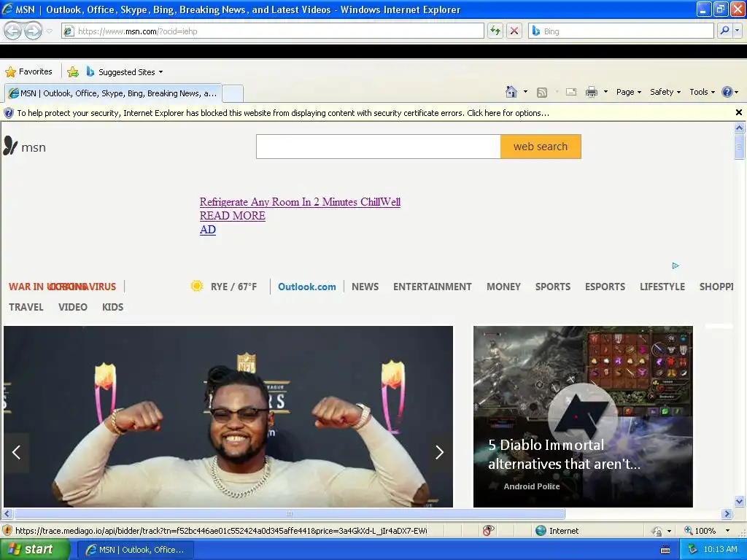Expand the Home button dropdown arrow
Screen dimensions: 747x560
525,91
